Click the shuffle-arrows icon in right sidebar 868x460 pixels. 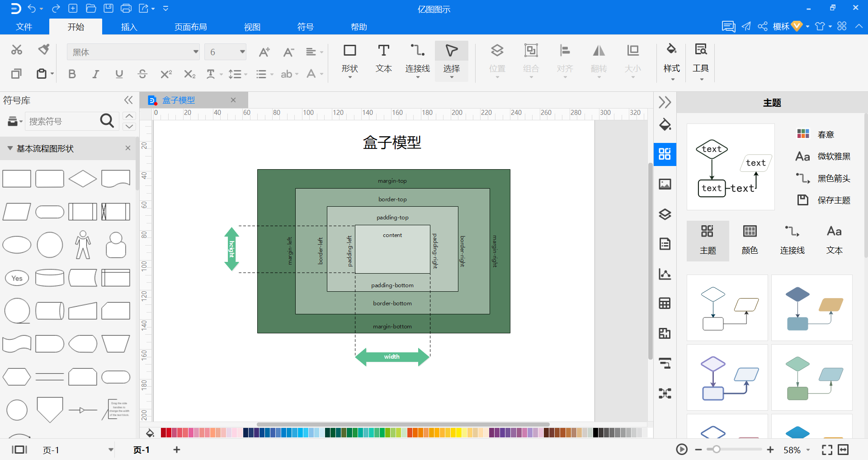tap(665, 393)
